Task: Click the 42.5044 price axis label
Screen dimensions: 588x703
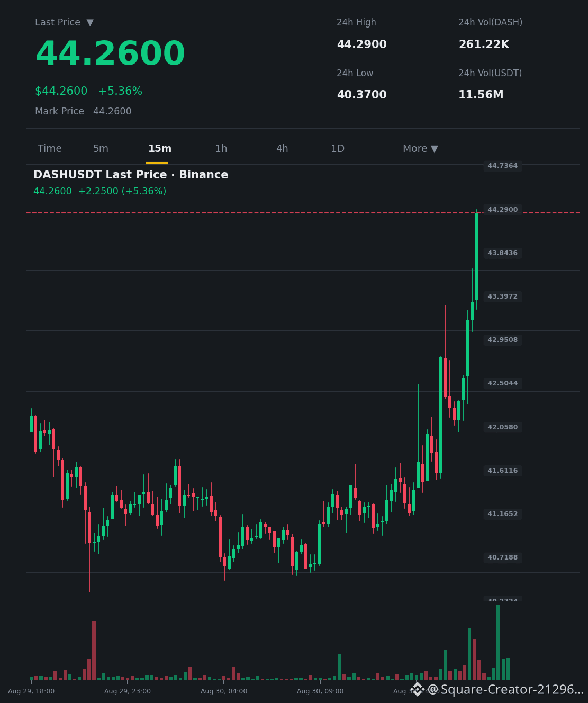Action: tap(503, 383)
